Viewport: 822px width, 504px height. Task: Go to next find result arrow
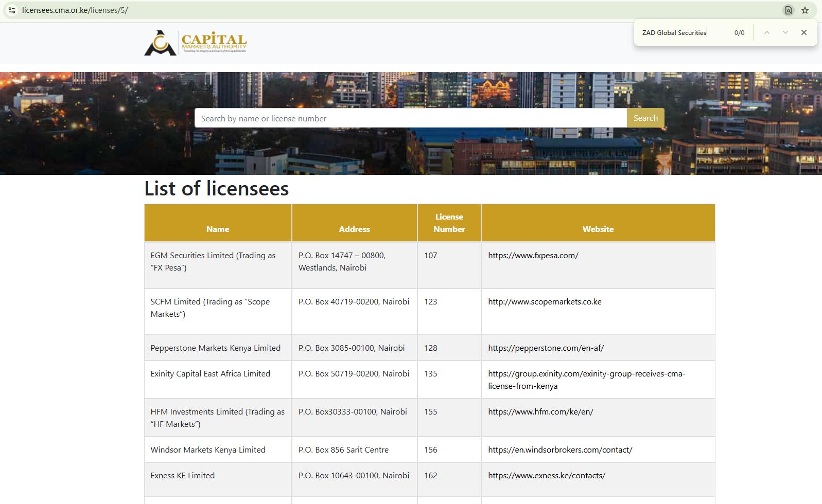785,32
